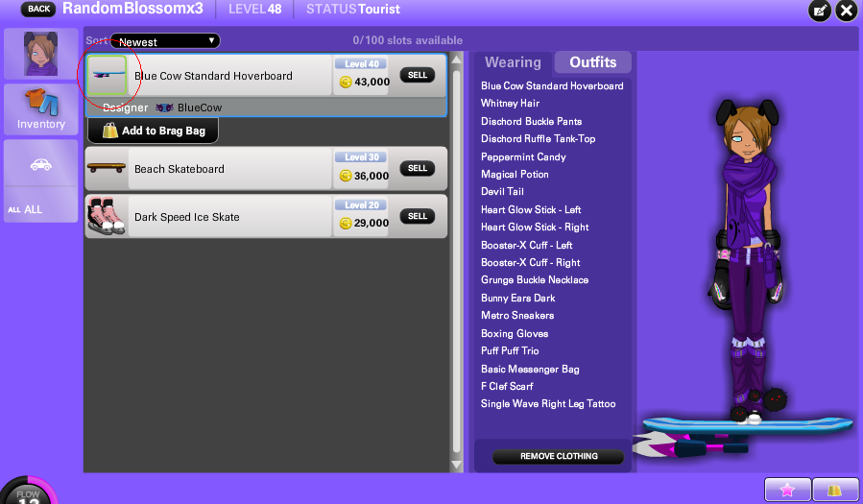Select Booster-X Cuff - Left entry
The width and height of the screenshot is (863, 504).
point(526,245)
